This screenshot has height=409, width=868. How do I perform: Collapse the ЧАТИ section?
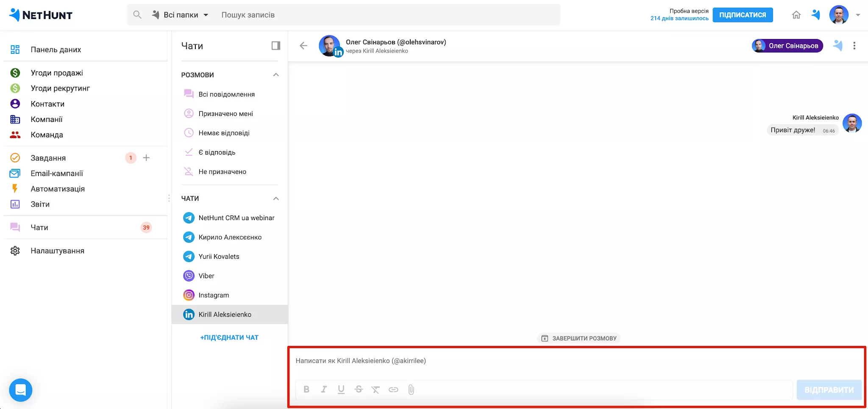click(x=276, y=199)
